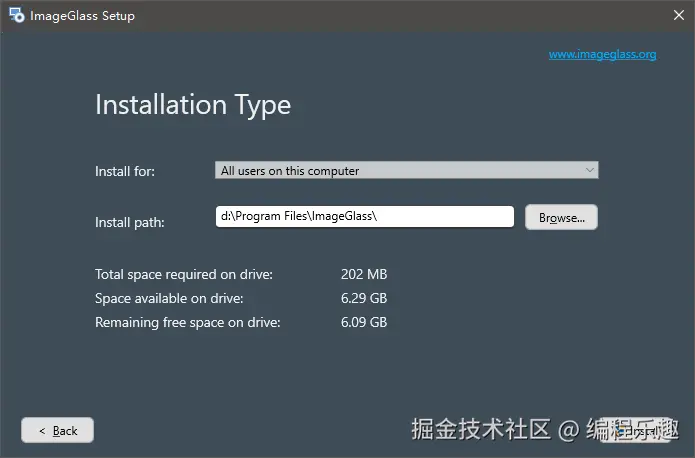Expand the Install for dropdown
The height and width of the screenshot is (458, 695).
(x=406, y=170)
